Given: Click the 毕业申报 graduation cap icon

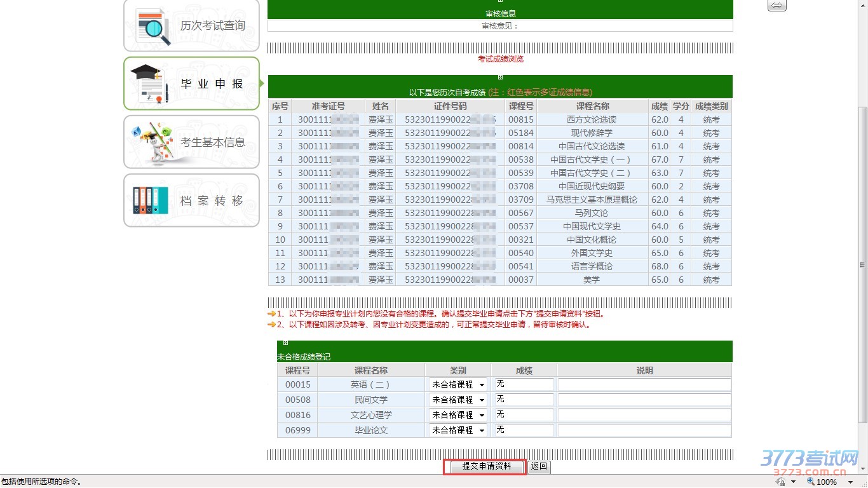Looking at the screenshot, I should tap(149, 84).
